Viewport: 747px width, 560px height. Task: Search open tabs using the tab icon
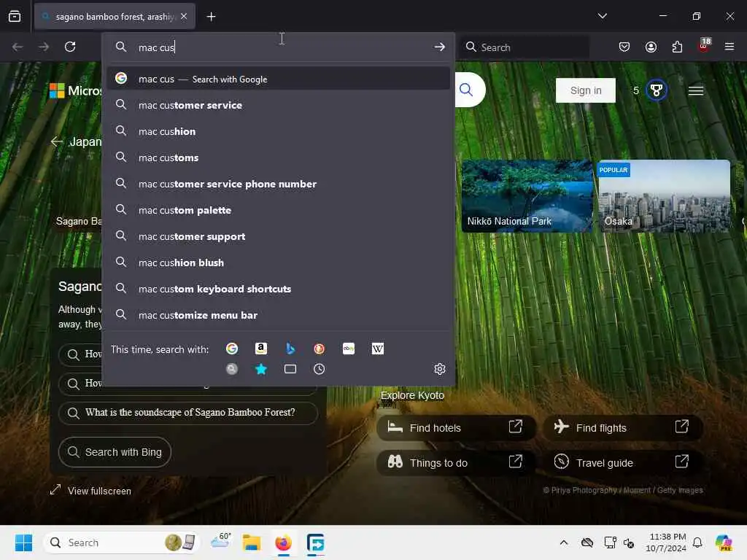pyautogui.click(x=290, y=369)
